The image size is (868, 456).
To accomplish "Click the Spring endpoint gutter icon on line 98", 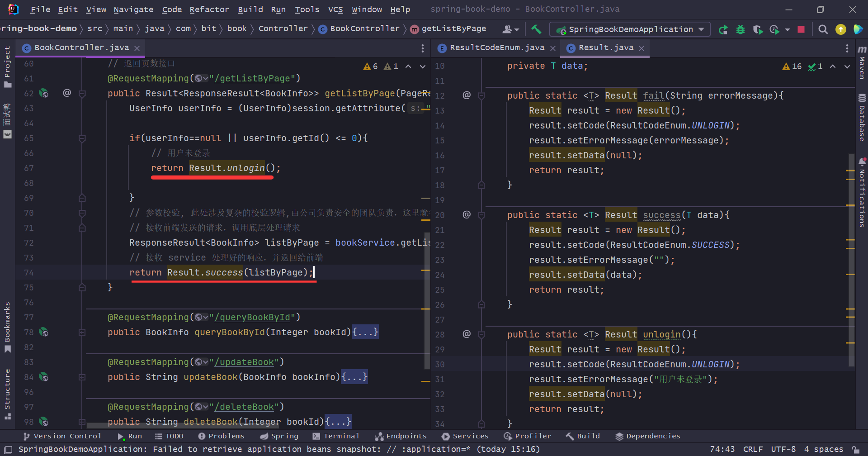I will 44,422.
